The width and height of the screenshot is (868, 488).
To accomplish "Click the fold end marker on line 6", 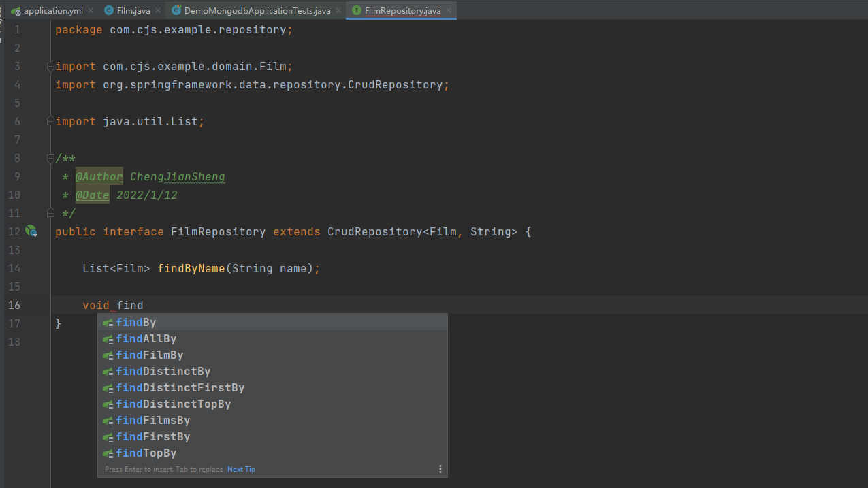I will [x=50, y=121].
